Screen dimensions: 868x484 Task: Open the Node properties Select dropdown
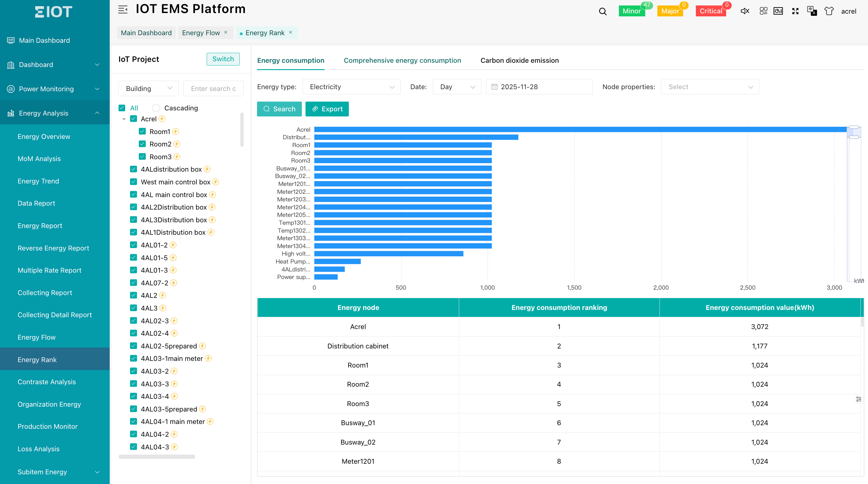709,87
